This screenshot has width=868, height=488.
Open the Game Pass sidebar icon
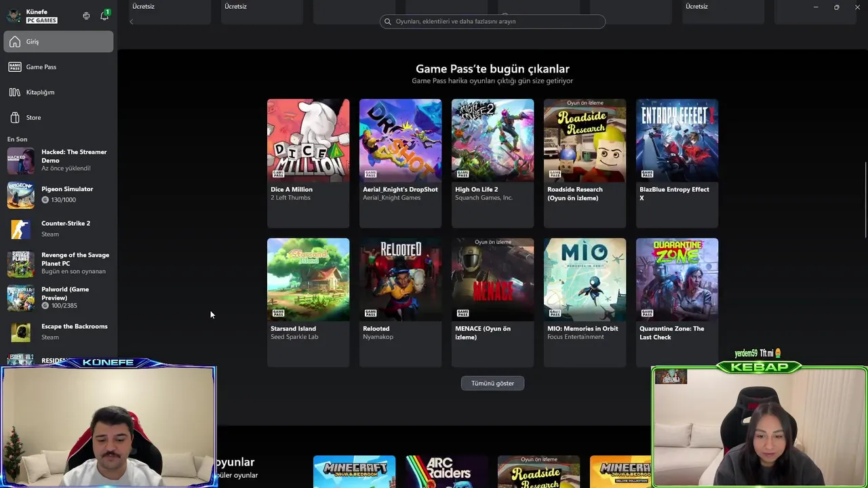[x=15, y=67]
